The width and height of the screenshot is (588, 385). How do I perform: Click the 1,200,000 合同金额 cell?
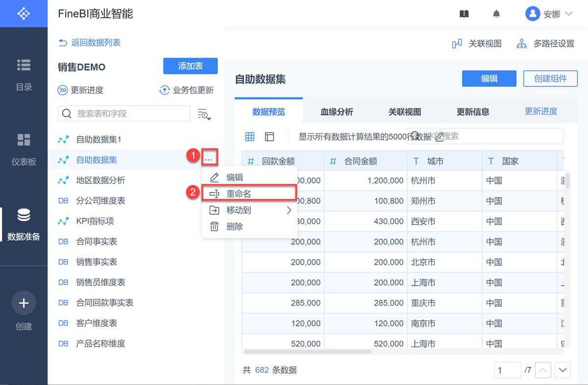click(366, 181)
